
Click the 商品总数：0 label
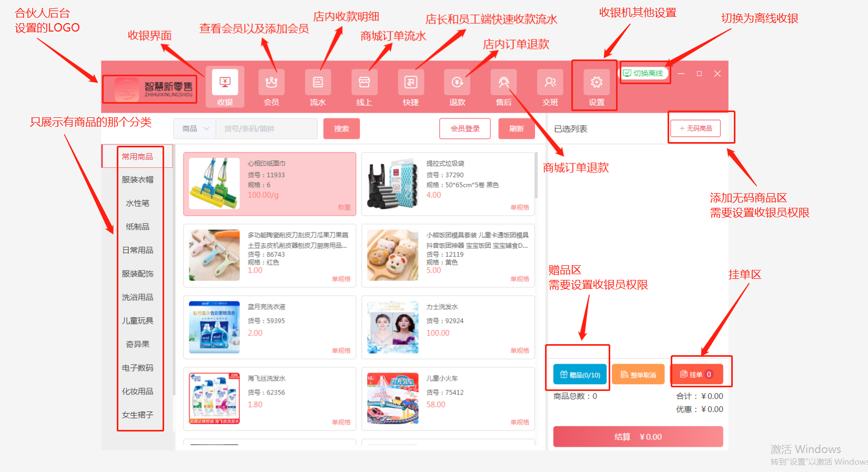pos(575,396)
